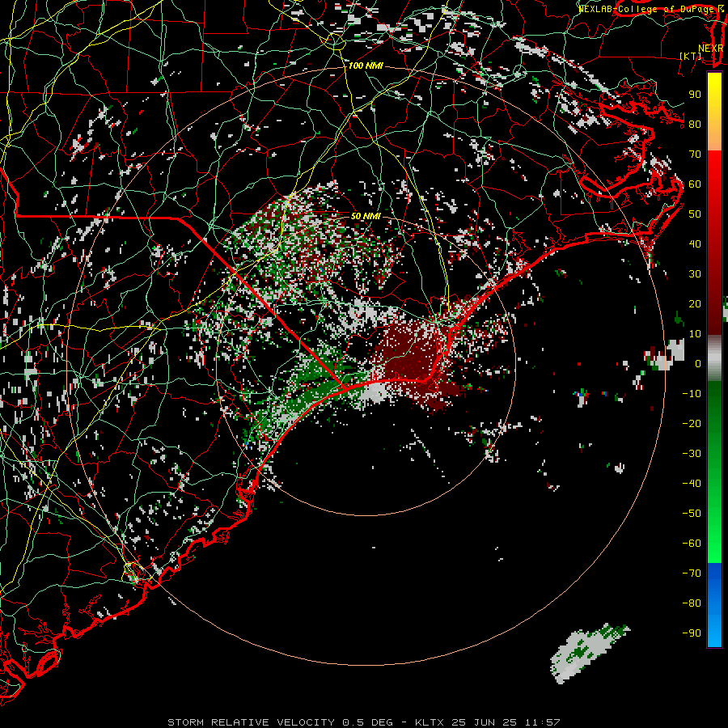Image resolution: width=728 pixels, height=728 pixels.
Task: Click the -50 value on velocity scale
Action: [692, 514]
